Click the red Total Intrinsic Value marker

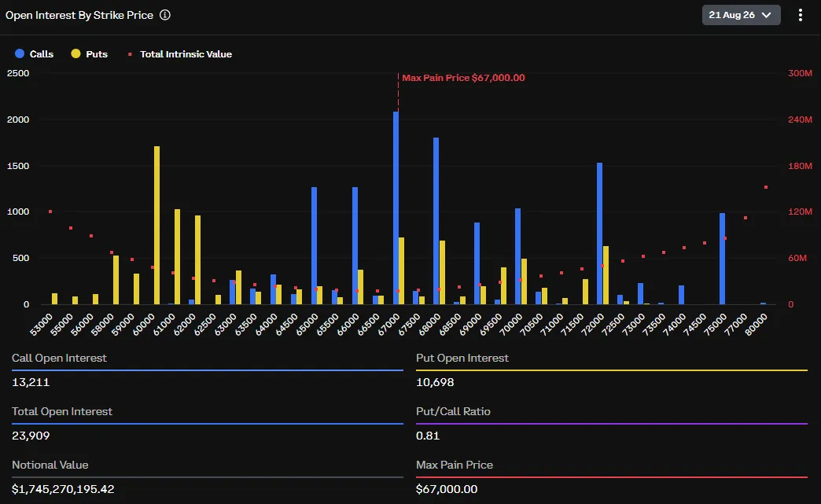(130, 54)
